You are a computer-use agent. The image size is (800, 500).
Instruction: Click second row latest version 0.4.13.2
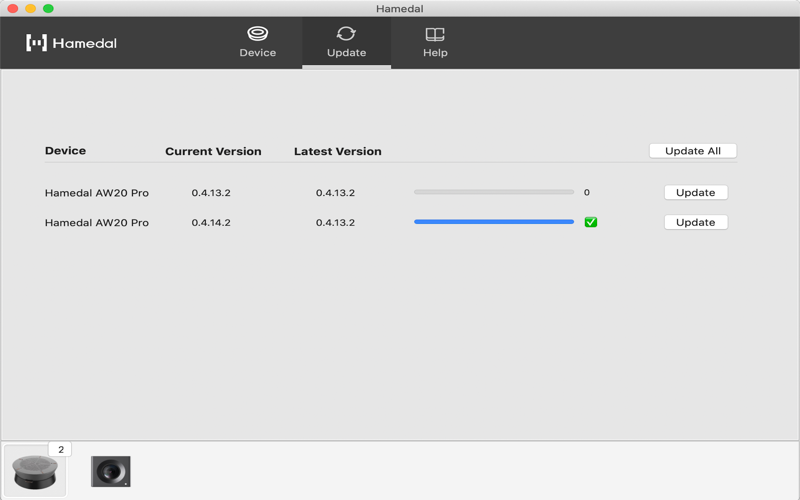point(335,223)
